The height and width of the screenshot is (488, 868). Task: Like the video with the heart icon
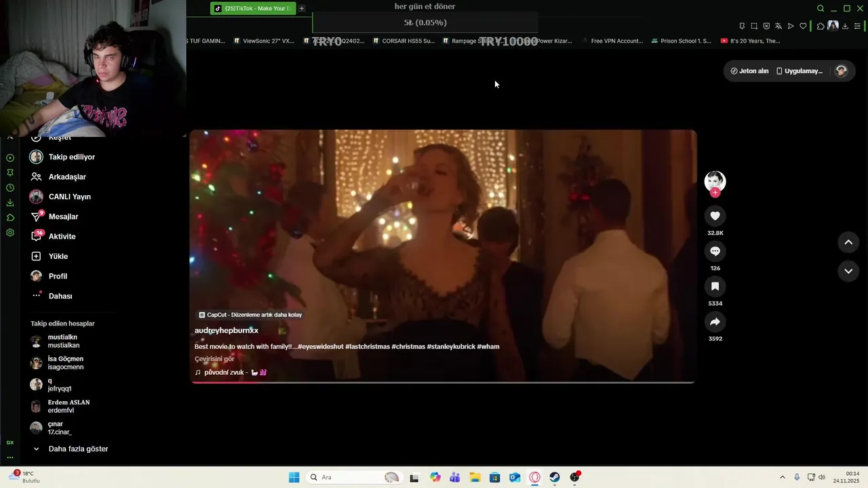(715, 216)
